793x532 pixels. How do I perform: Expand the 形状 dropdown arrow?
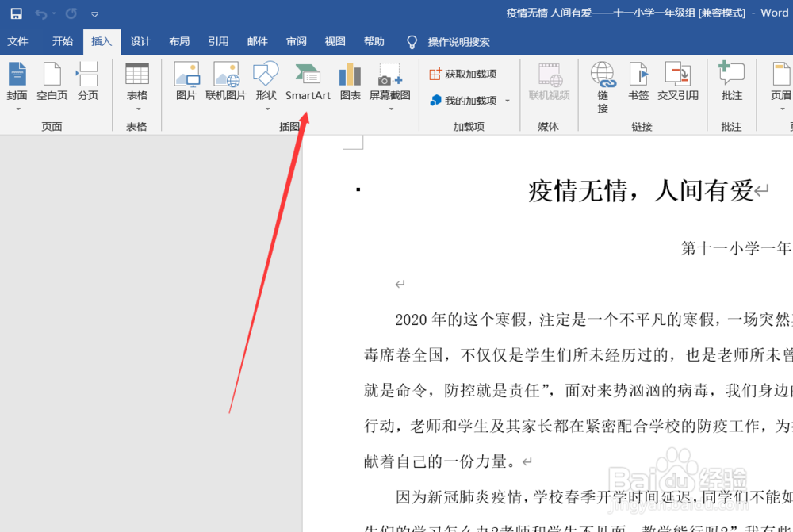(267, 109)
